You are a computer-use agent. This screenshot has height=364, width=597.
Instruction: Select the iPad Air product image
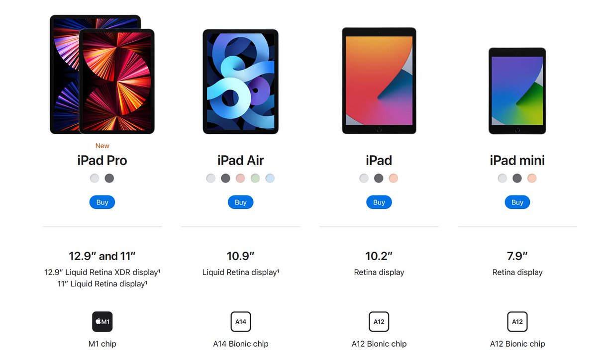point(241,82)
